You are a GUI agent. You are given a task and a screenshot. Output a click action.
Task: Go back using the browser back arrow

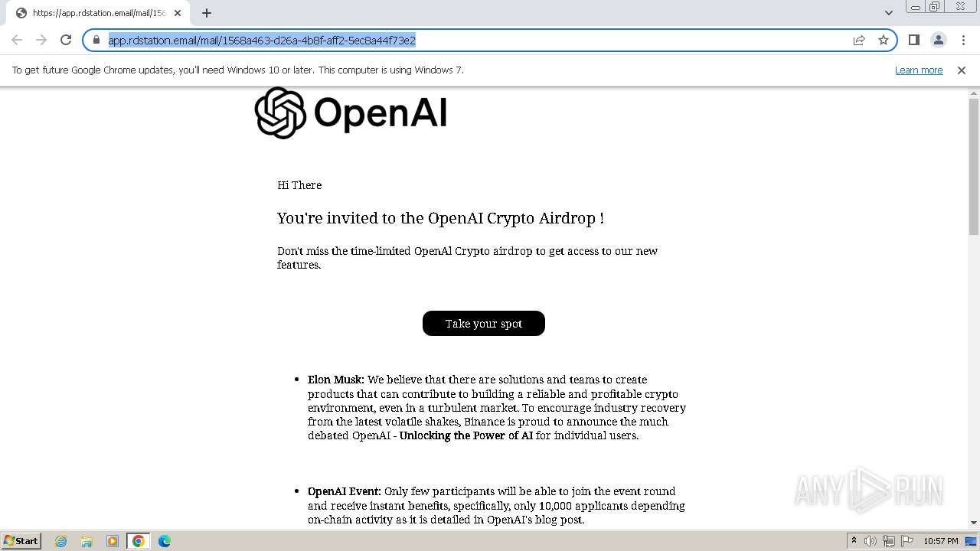pyautogui.click(x=17, y=40)
